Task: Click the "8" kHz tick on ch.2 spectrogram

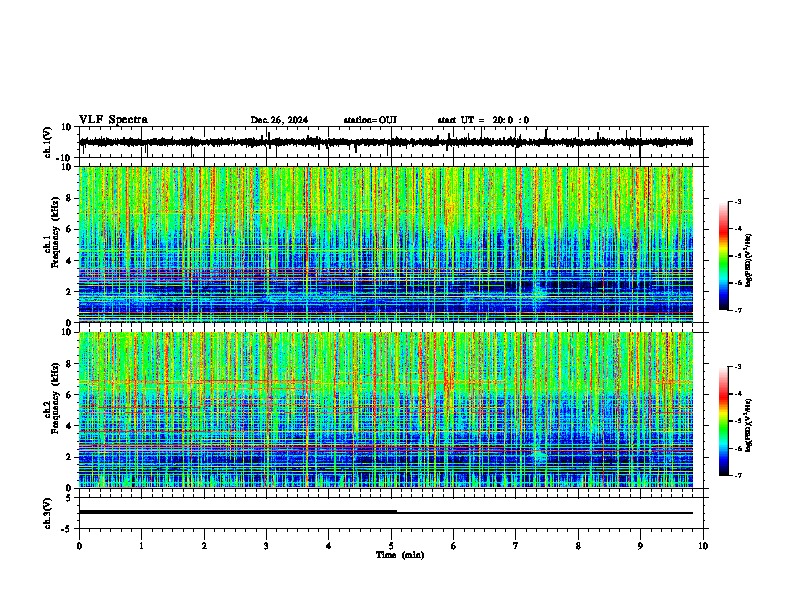Action: point(69,364)
